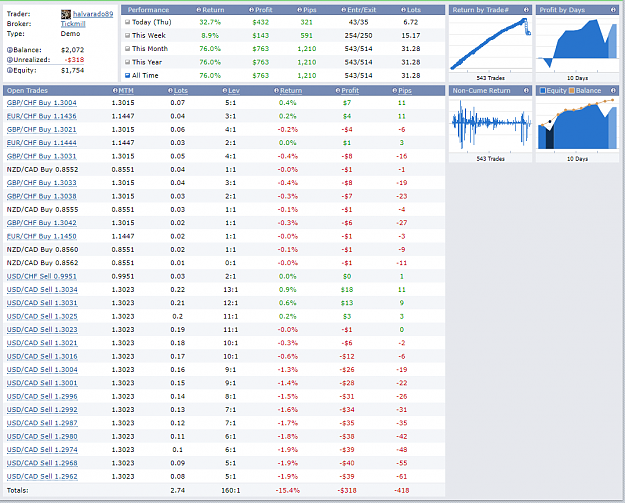625x503 pixels.
Task: Select the All Time period toggle
Action: [x=128, y=75]
